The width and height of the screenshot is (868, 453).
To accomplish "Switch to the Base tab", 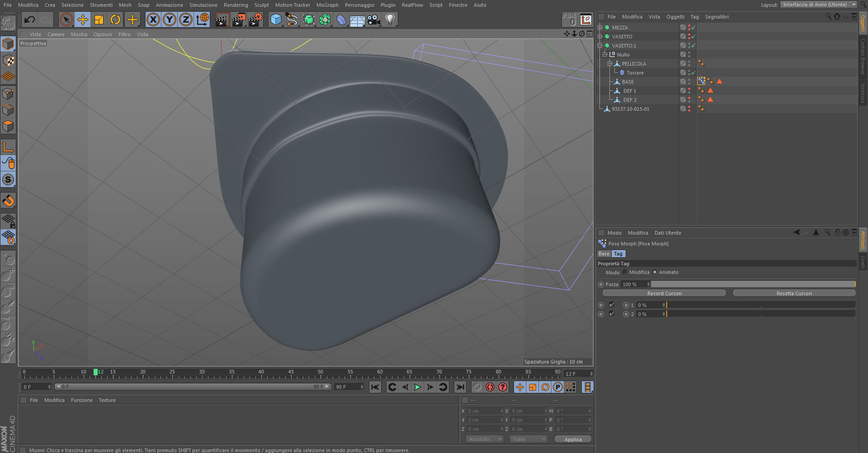I will point(604,254).
